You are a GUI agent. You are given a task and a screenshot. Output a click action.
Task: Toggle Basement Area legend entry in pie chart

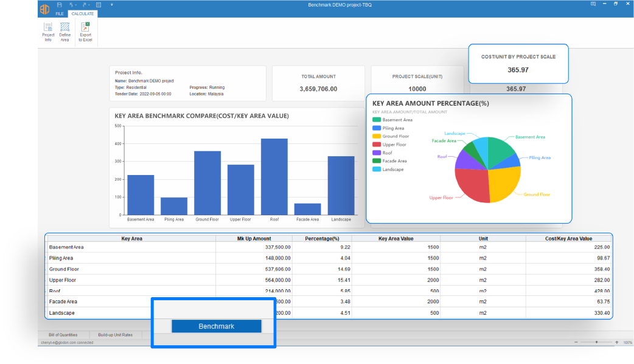pyautogui.click(x=392, y=120)
